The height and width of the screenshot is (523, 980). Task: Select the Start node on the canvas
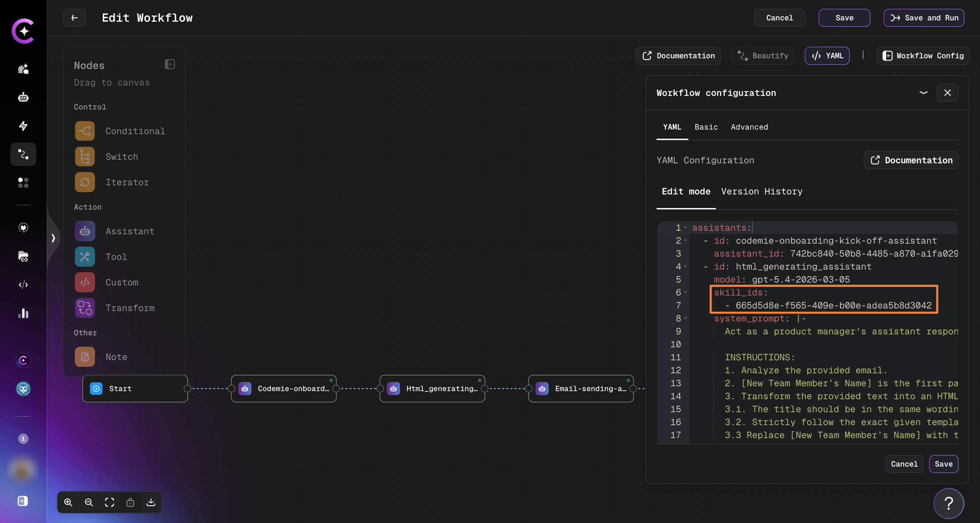click(135, 388)
